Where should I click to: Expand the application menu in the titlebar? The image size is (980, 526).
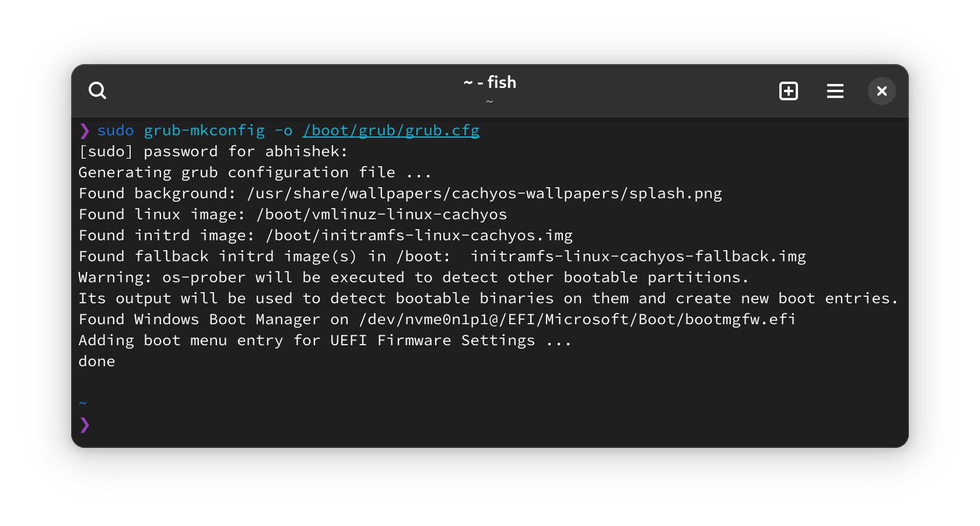[x=835, y=91]
